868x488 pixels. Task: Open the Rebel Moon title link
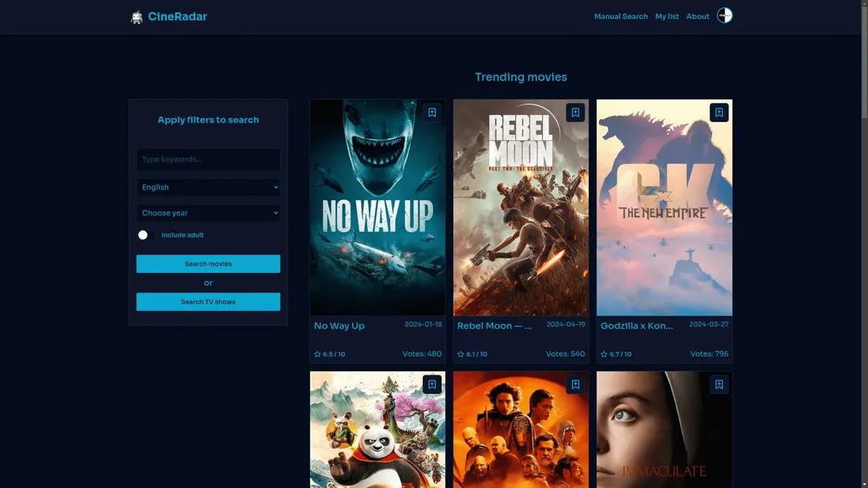pyautogui.click(x=494, y=326)
